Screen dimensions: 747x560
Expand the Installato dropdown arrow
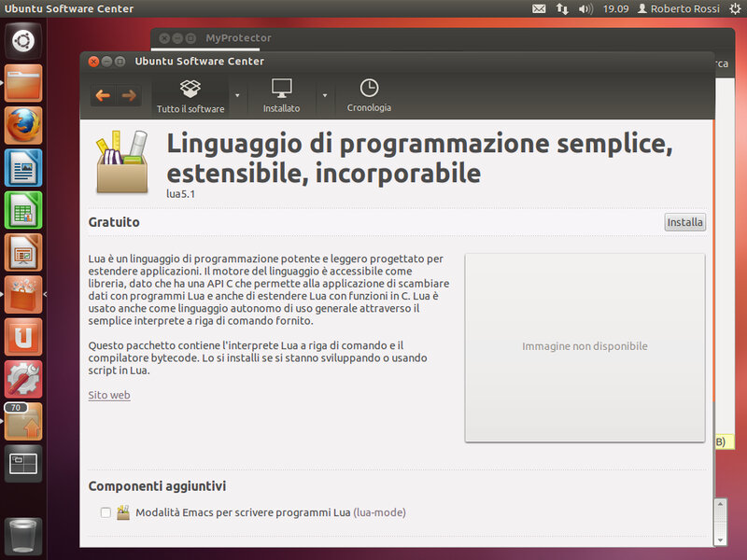pyautogui.click(x=325, y=95)
